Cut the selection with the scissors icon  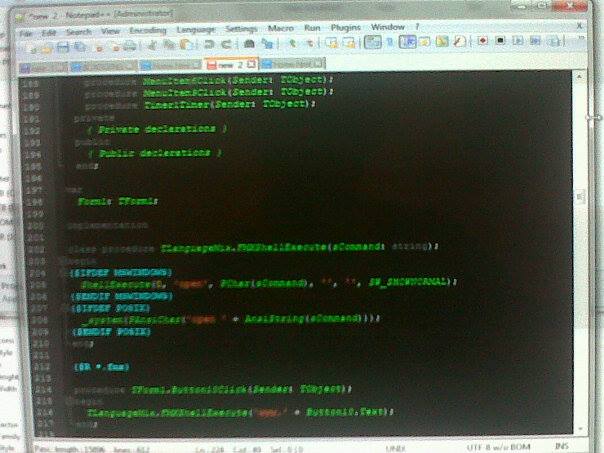[153, 46]
